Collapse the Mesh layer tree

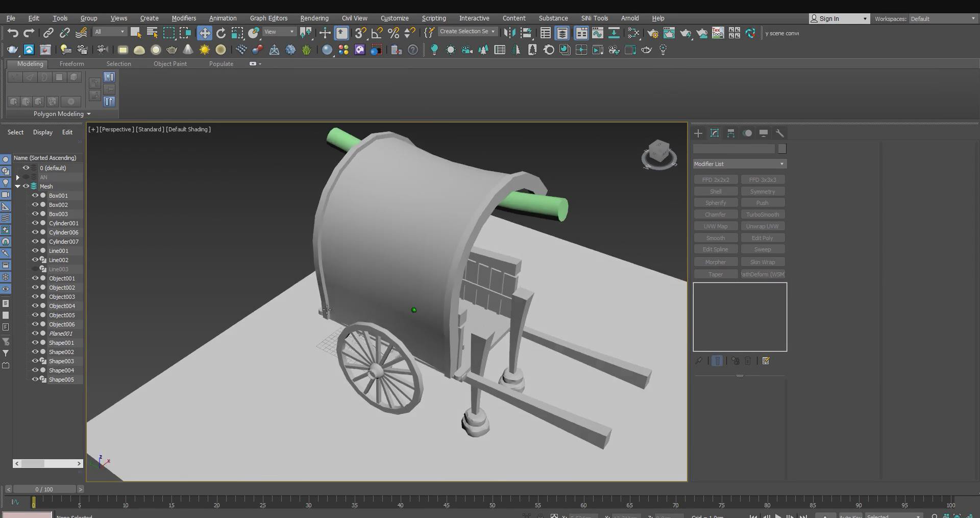click(x=17, y=186)
